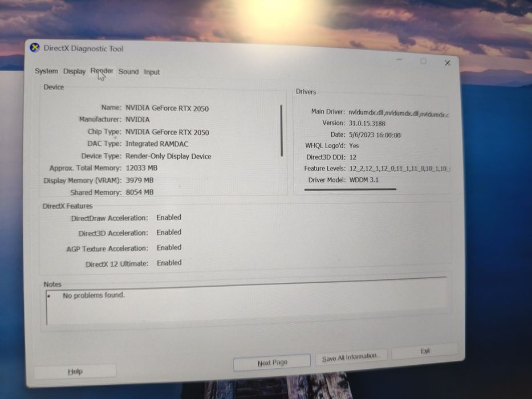
Task: Click the Driver Model WDDM 3.1 value
Action: (x=364, y=180)
